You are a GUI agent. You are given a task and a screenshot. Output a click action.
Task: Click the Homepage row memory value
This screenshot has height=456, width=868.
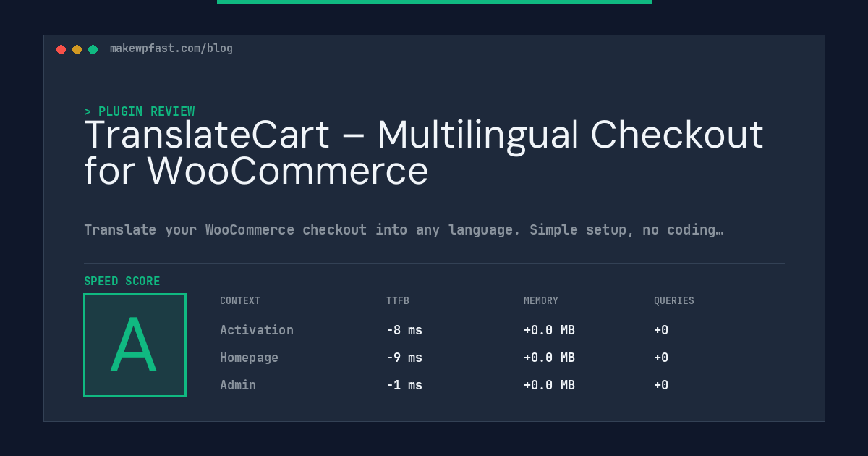coord(549,358)
